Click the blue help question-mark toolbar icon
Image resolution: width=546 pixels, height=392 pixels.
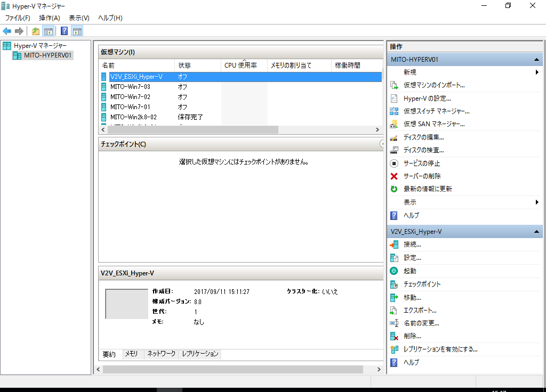point(64,31)
